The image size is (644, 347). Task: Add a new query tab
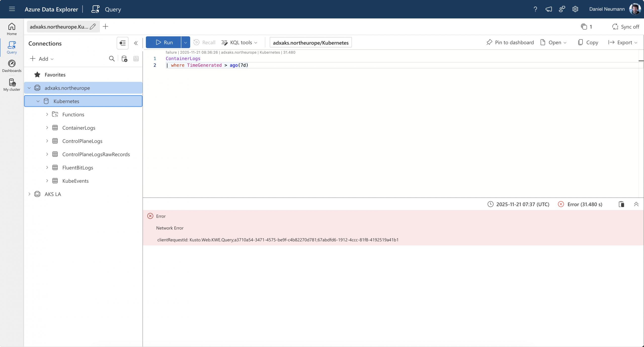[x=105, y=27]
